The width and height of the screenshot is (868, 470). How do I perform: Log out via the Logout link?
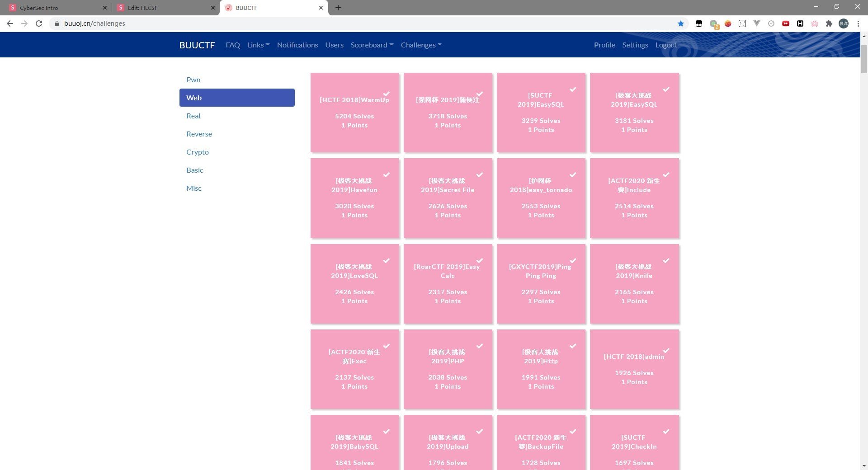[666, 45]
